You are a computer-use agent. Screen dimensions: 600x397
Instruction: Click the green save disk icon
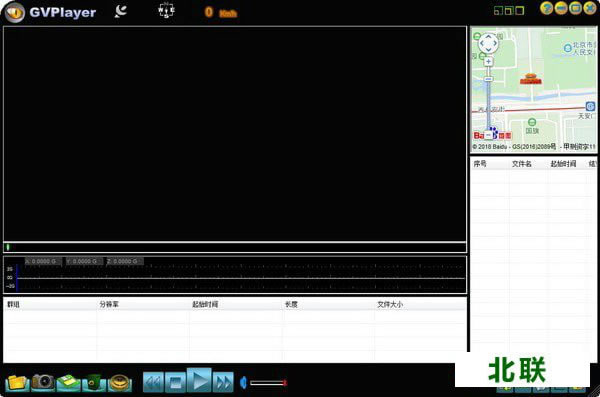(68, 382)
